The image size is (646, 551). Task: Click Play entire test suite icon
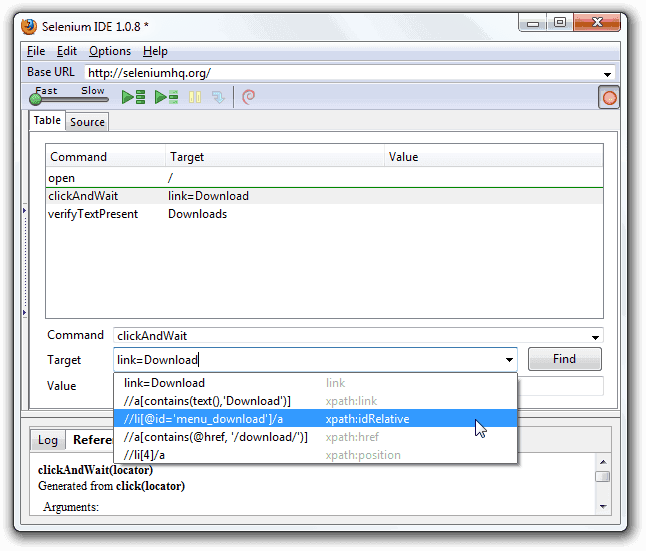pyautogui.click(x=133, y=97)
